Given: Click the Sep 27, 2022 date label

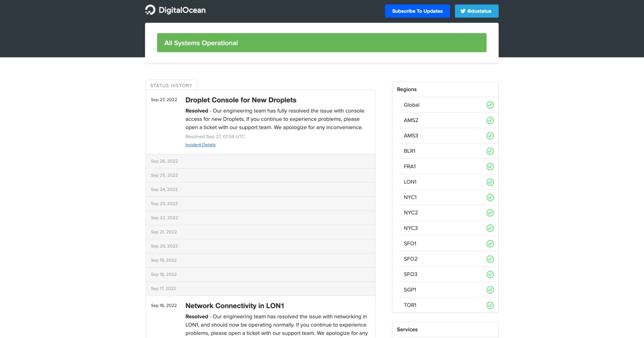Looking at the screenshot, I should pos(164,100).
